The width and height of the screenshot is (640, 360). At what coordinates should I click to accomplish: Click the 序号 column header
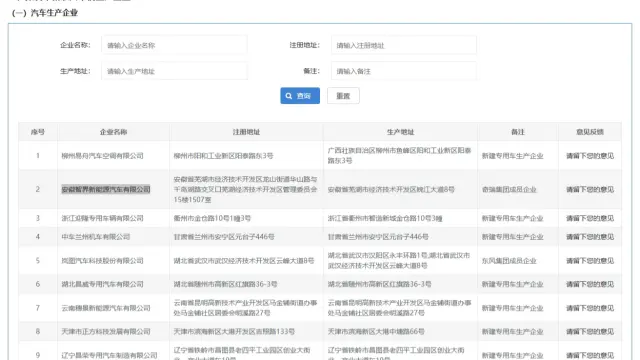(38, 132)
